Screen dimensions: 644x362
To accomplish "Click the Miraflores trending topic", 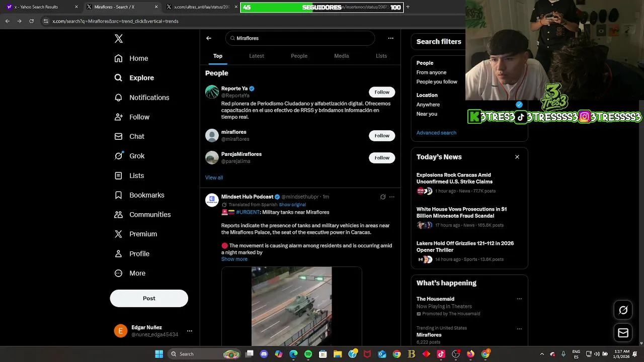I will tap(429, 335).
